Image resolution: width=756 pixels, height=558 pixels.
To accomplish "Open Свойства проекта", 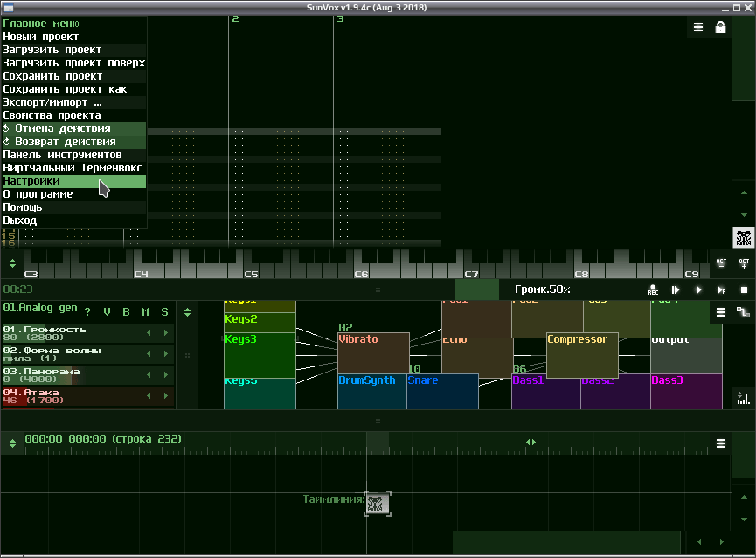I will point(73,115).
